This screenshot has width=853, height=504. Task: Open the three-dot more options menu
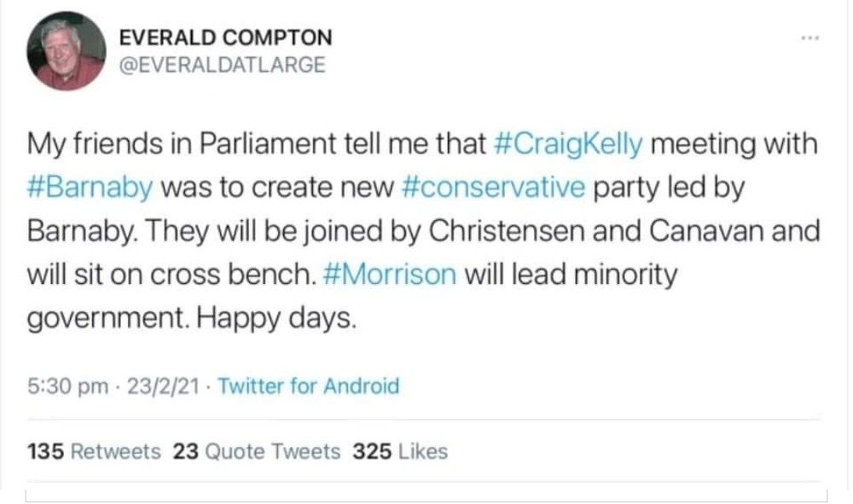coord(810,38)
